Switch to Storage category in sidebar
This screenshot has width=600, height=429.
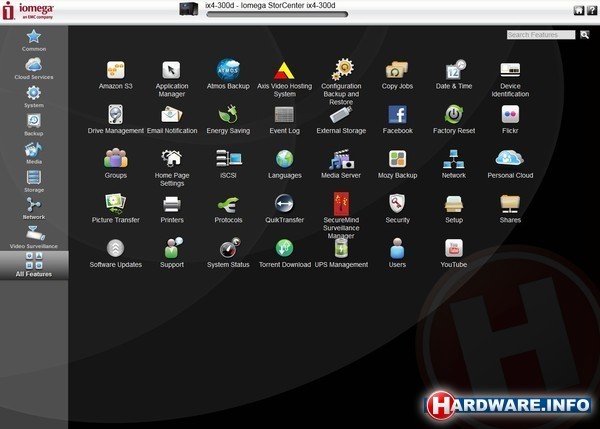click(34, 181)
